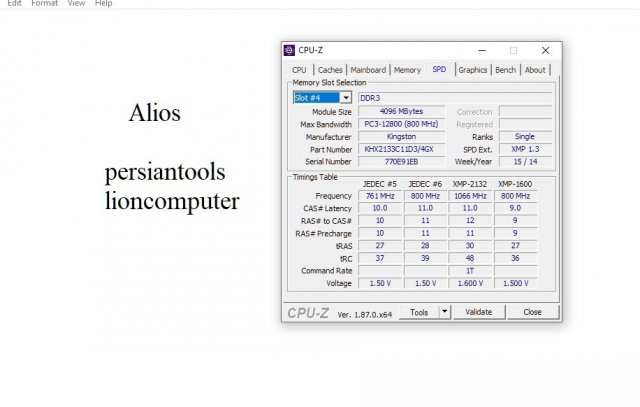Click the 12 RAS# to CAS# cell

point(470,220)
